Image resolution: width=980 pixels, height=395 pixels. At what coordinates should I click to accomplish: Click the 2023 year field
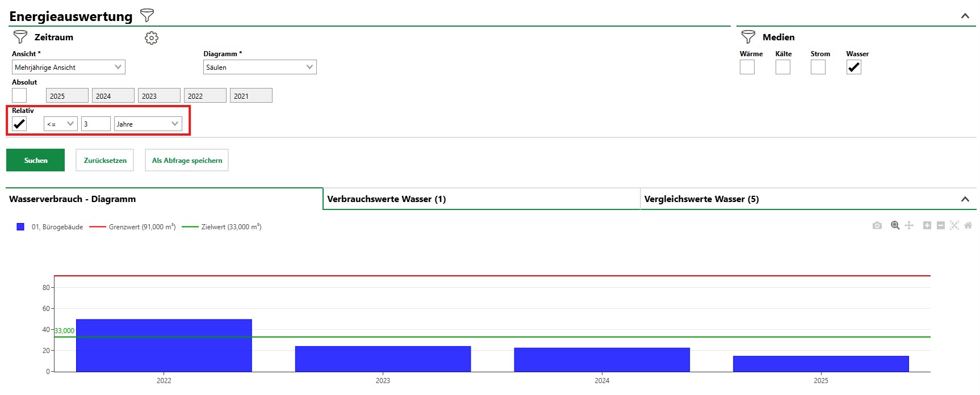pyautogui.click(x=160, y=95)
